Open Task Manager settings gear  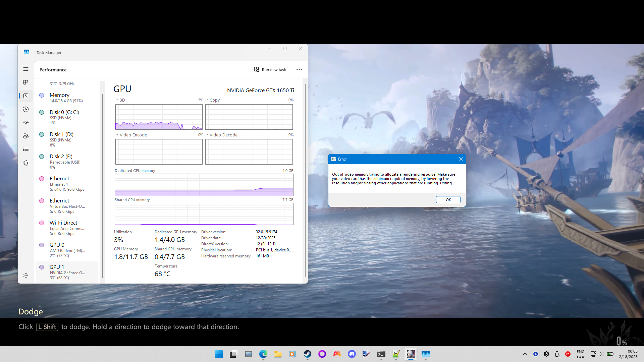[x=26, y=276]
